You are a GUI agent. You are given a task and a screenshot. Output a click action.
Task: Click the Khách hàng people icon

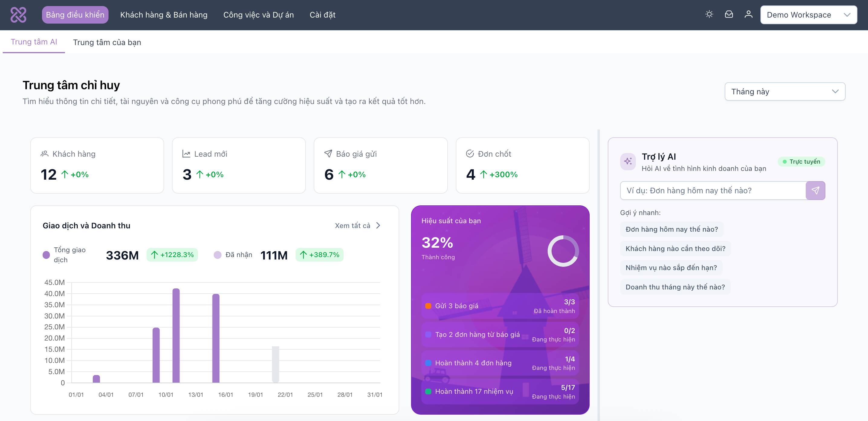44,153
